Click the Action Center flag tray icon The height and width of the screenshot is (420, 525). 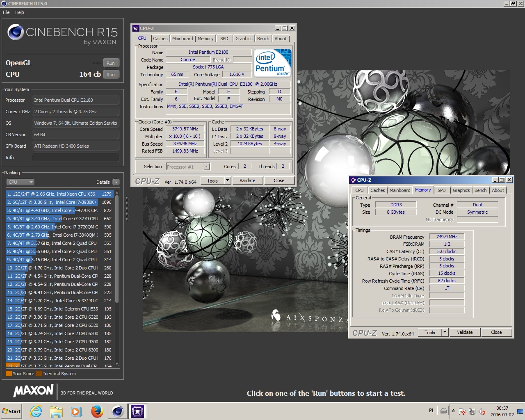click(x=462, y=411)
